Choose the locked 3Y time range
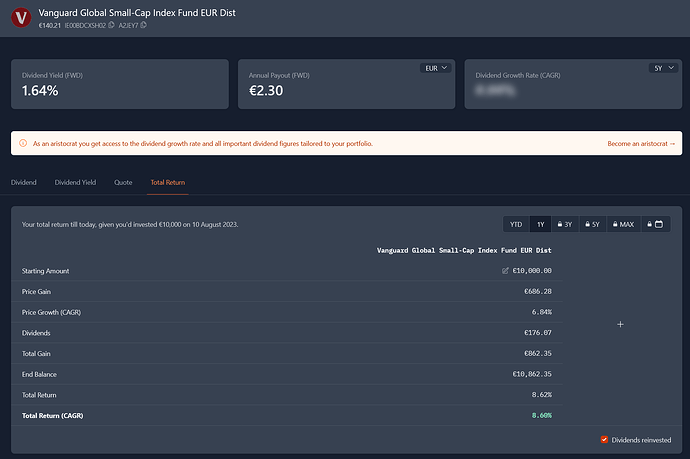 click(x=565, y=224)
